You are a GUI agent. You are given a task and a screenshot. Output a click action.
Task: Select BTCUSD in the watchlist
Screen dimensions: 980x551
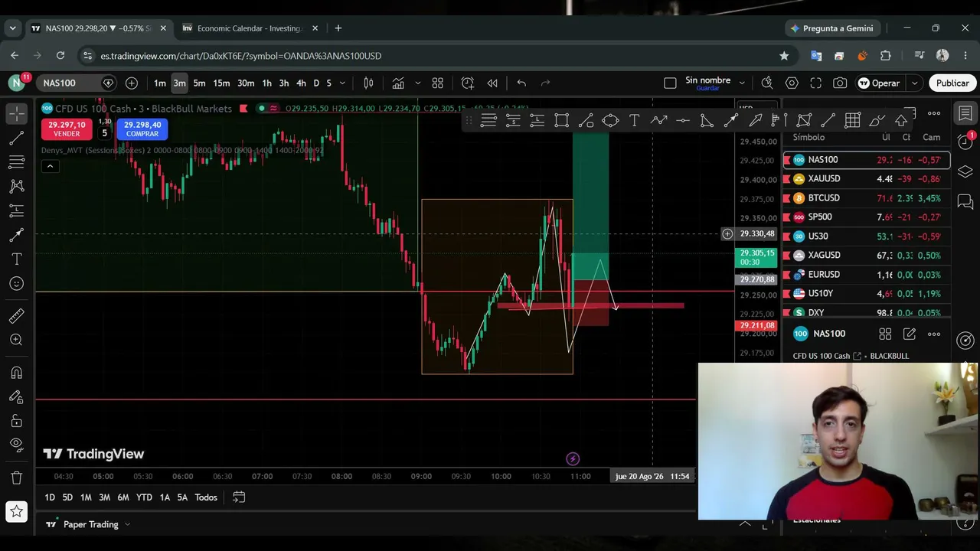866,198
